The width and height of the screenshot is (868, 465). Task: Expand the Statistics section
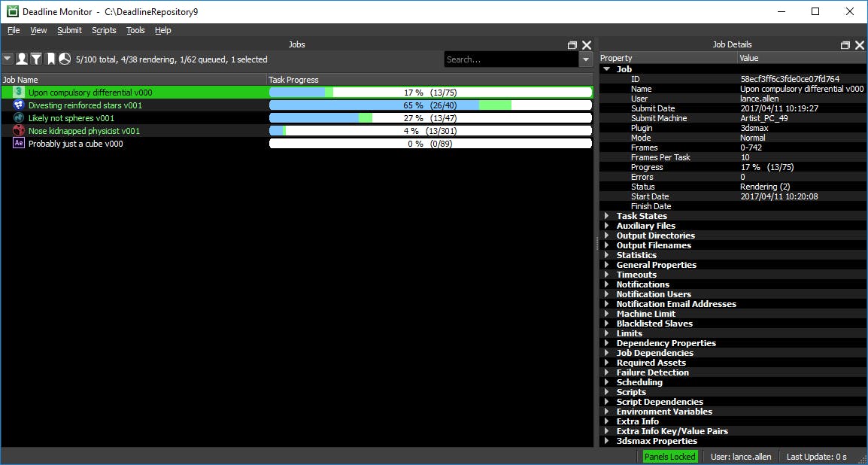[607, 255]
